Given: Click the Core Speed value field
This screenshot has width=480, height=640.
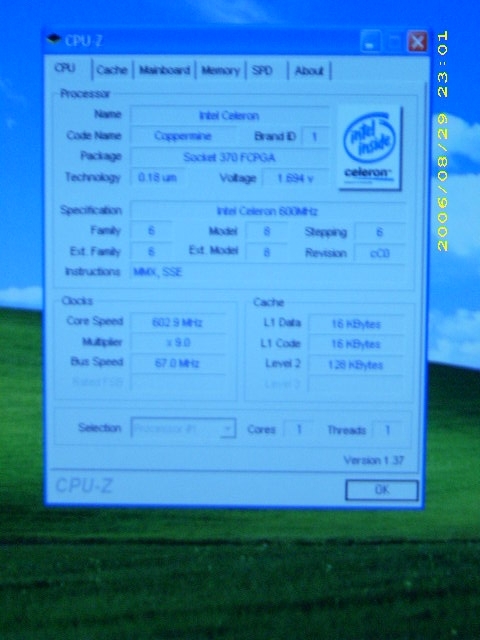Looking at the screenshot, I should click(178, 323).
